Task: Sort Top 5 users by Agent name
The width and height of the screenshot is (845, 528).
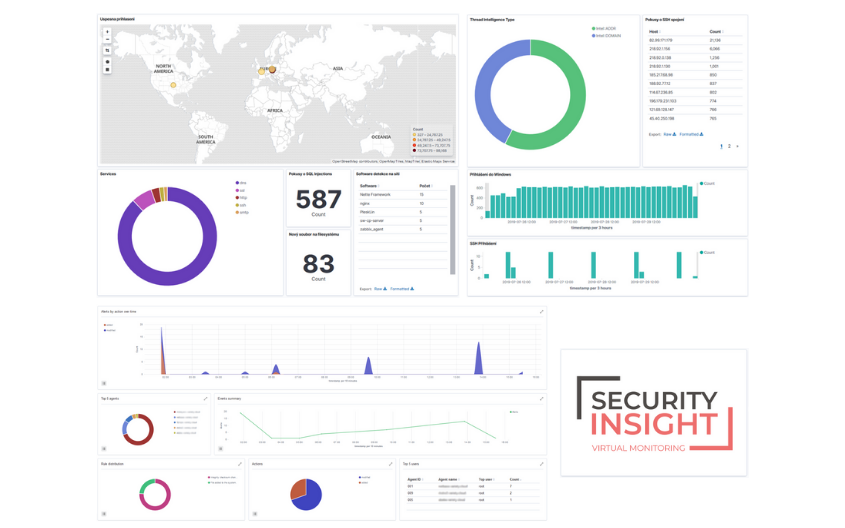Action: pos(449,479)
